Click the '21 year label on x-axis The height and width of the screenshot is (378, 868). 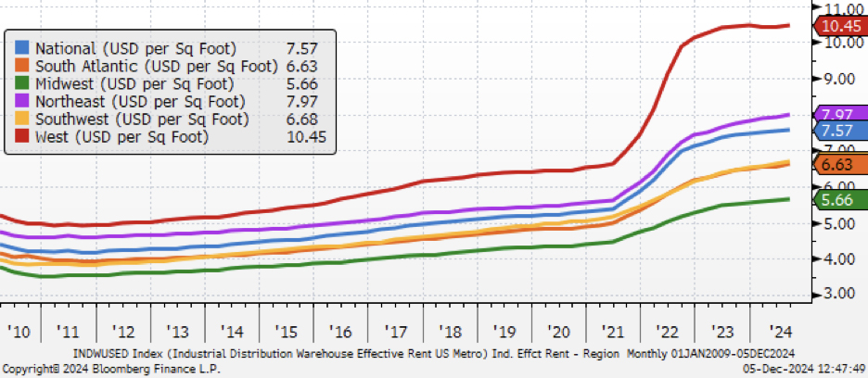(612, 332)
